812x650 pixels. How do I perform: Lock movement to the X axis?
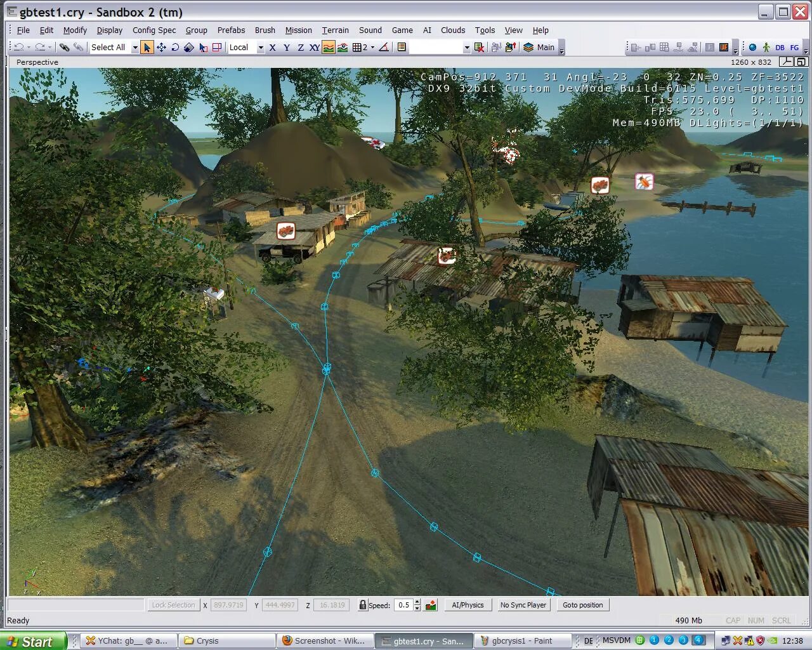(273, 48)
